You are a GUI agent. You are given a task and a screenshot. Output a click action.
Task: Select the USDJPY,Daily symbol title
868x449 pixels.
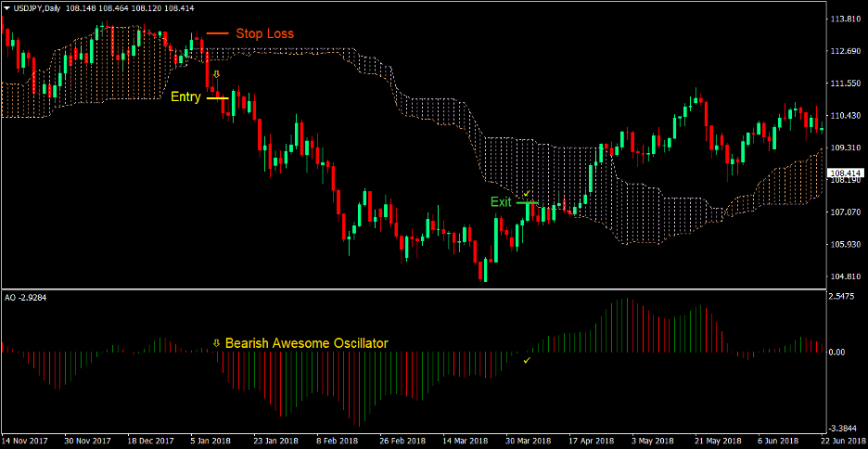[36, 7]
